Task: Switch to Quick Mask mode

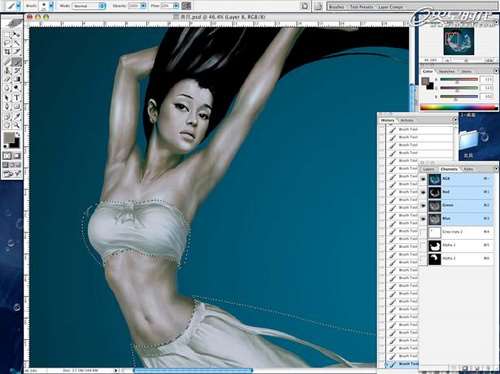Action: tap(16, 156)
